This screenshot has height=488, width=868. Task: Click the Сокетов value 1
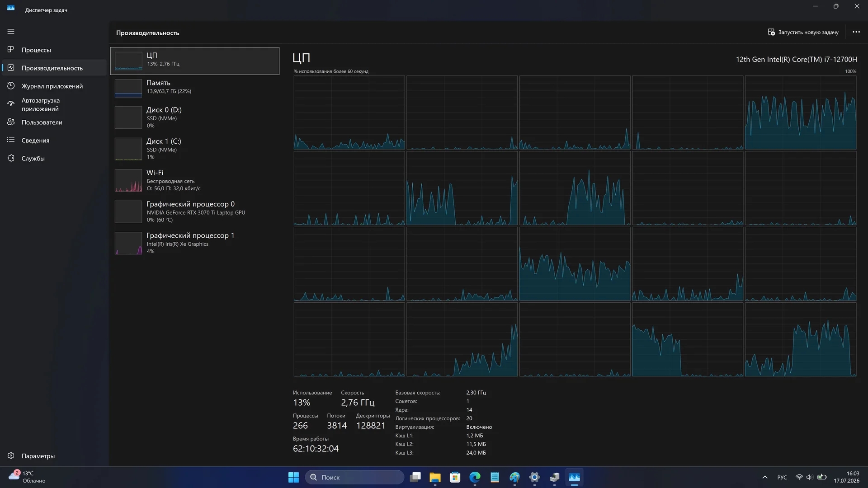pyautogui.click(x=468, y=401)
